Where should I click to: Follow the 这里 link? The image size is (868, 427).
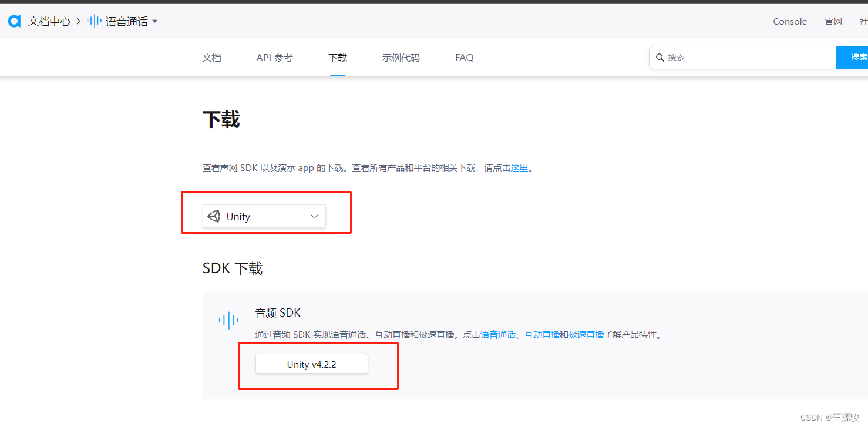pos(520,168)
